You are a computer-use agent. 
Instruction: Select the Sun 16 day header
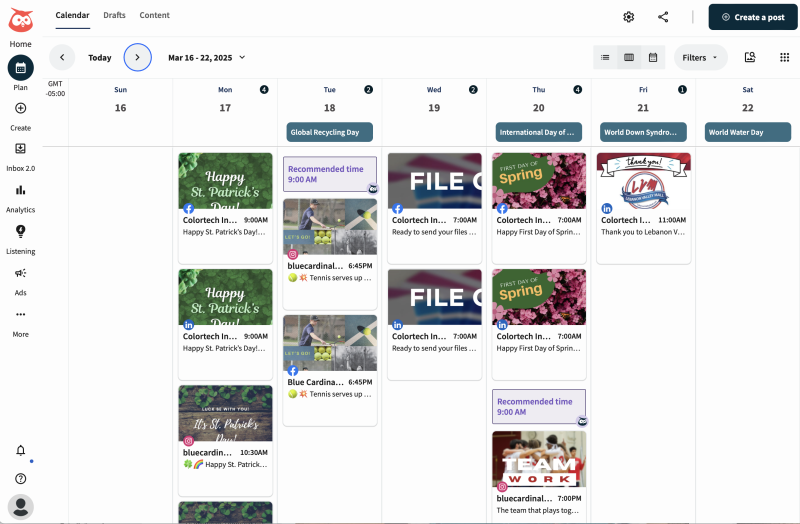120,99
